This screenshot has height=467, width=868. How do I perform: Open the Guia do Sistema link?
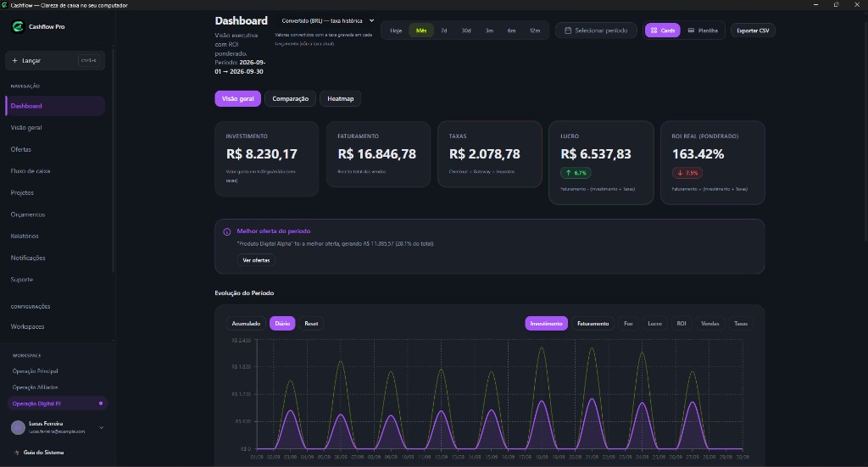[43, 453]
